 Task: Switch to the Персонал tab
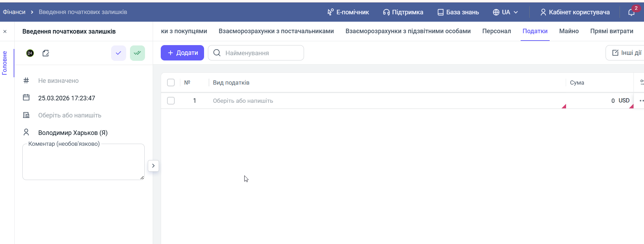point(496,31)
